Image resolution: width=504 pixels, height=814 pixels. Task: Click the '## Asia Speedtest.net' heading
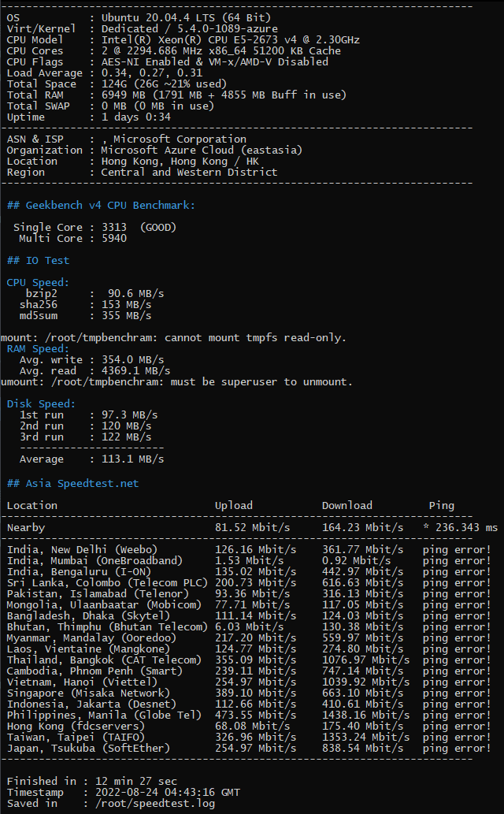coord(72,484)
